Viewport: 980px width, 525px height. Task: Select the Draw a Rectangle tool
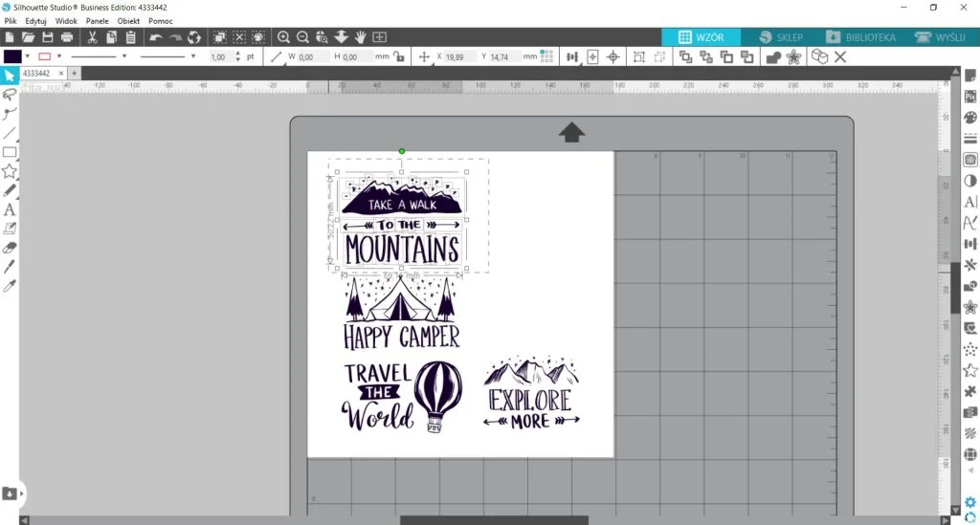[10, 152]
